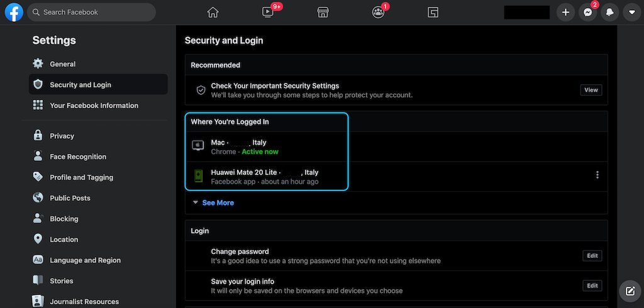Edit the Change password setting
The width and height of the screenshot is (644, 308).
[592, 255]
